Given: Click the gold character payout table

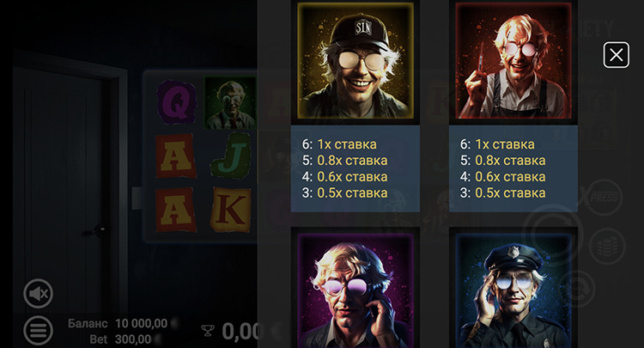Looking at the screenshot, I should (x=355, y=169).
